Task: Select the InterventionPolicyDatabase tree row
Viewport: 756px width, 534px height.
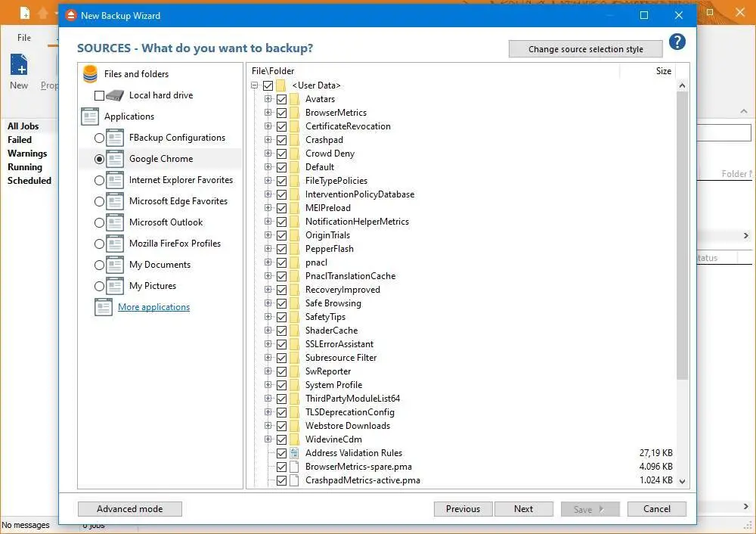Action: [360, 194]
